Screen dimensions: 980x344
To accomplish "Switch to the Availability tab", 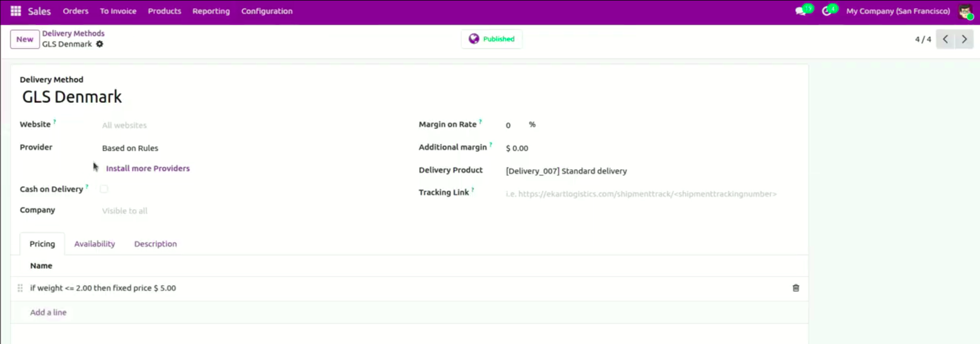I will coord(95,244).
